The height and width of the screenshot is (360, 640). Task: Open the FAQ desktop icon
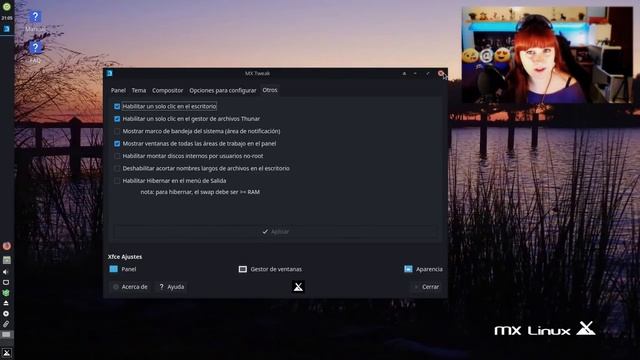[x=35, y=52]
